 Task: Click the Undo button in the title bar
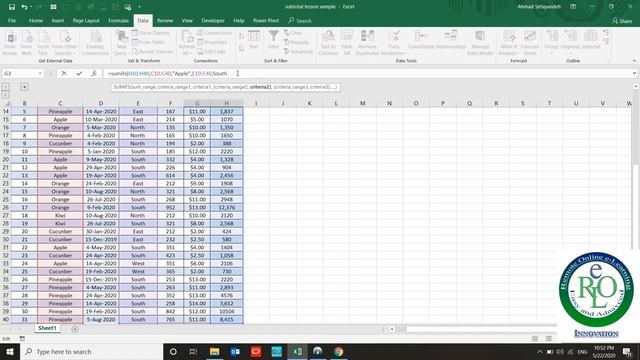pos(24,7)
